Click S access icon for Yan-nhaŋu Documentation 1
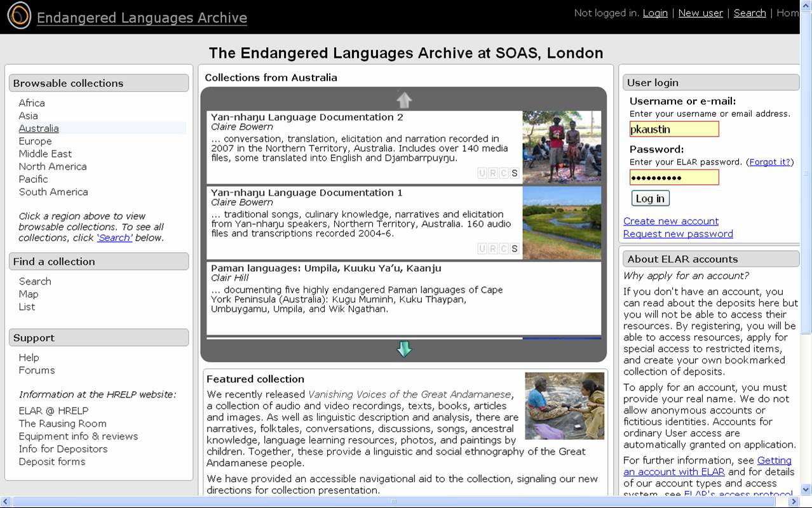The image size is (812, 508). coord(515,249)
